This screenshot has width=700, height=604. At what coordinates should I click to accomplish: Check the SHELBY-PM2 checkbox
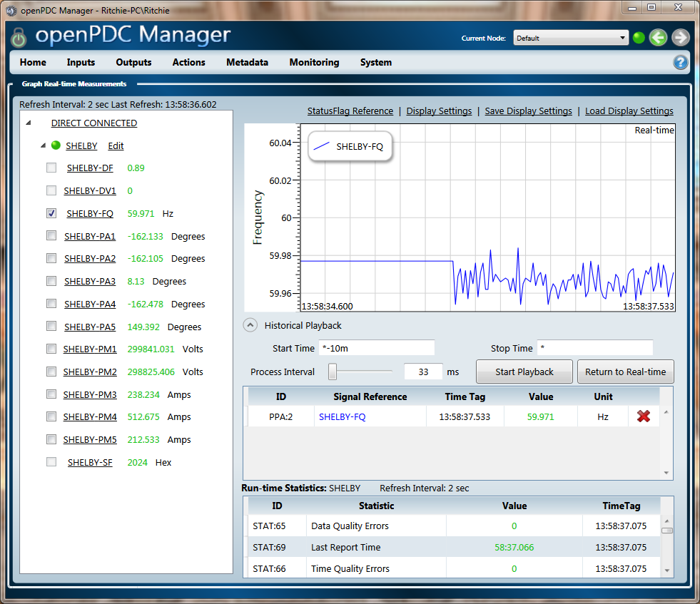[51, 372]
